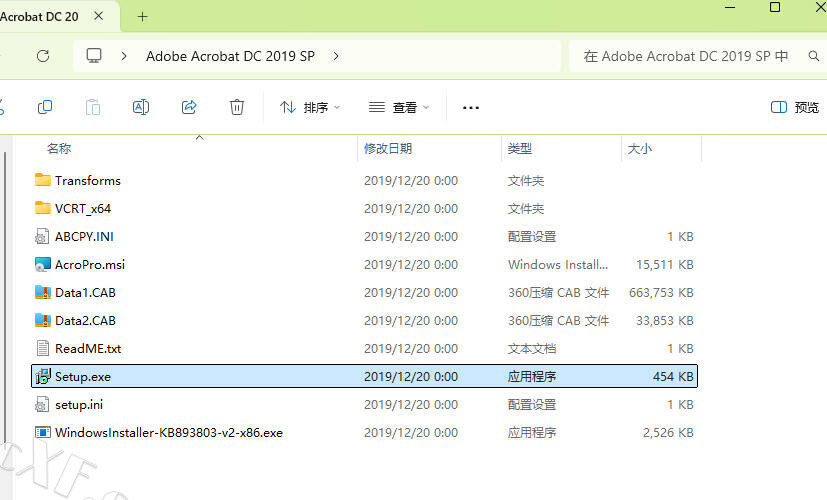Select WindowsInstaller-KB893803 exe icon

point(43,432)
